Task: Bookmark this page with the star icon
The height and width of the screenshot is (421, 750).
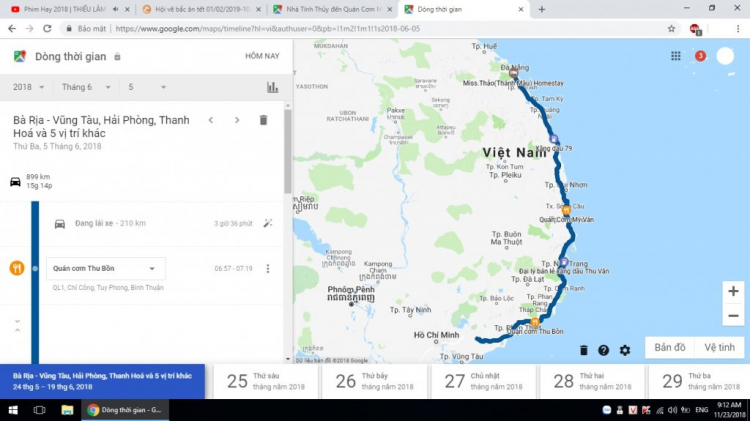Action: point(672,29)
